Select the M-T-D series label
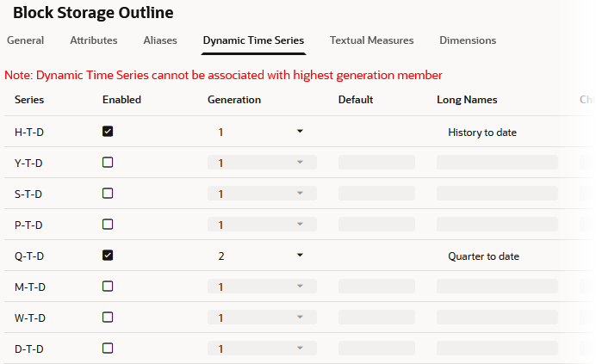The height and width of the screenshot is (364, 596). [x=30, y=287]
